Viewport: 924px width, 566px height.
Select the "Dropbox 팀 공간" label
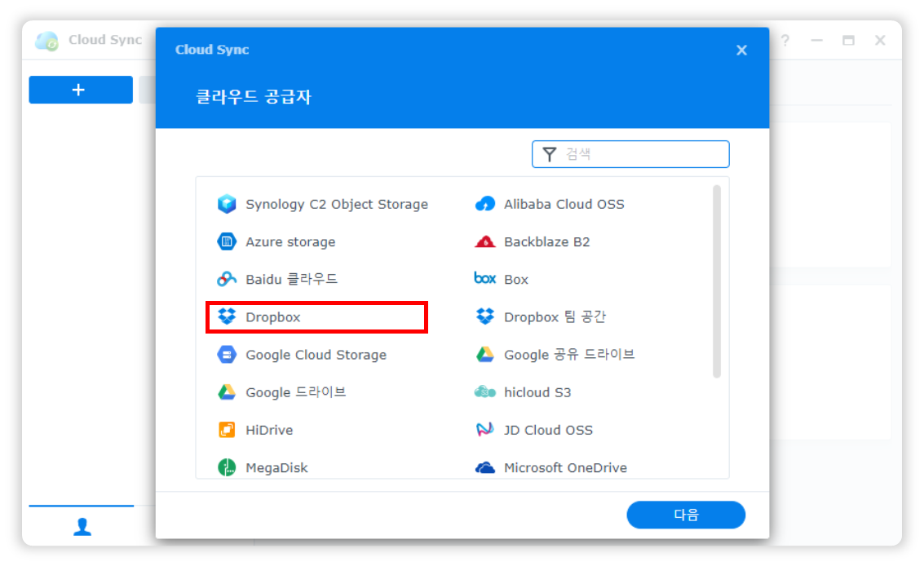coord(555,317)
